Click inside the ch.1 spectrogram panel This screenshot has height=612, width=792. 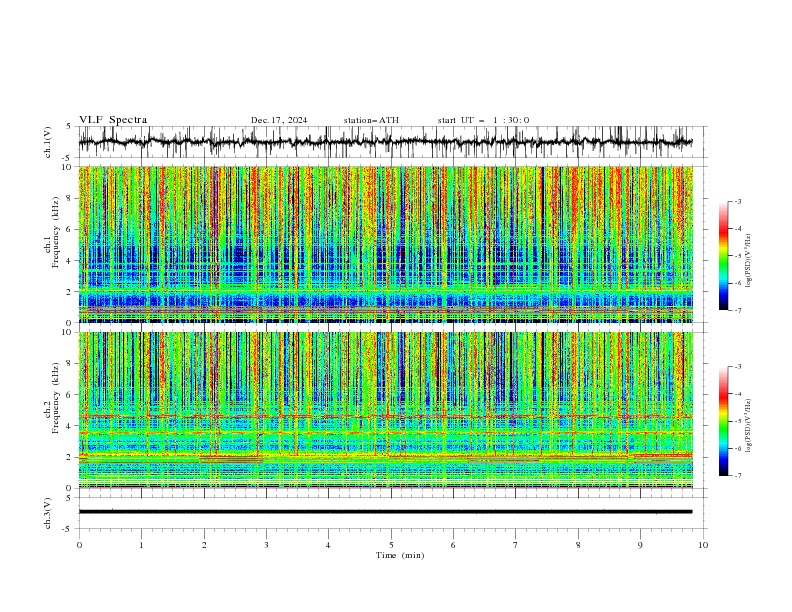(x=385, y=244)
